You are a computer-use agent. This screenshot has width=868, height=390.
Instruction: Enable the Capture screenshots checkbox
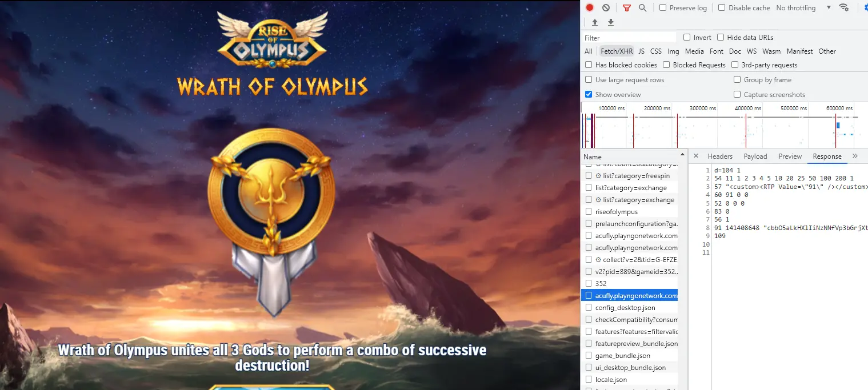(737, 95)
